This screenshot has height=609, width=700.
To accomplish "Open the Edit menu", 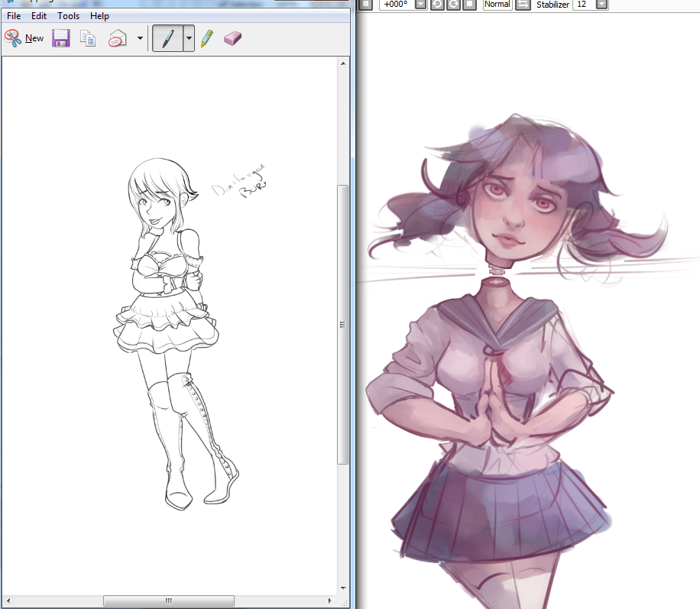I will [x=39, y=16].
